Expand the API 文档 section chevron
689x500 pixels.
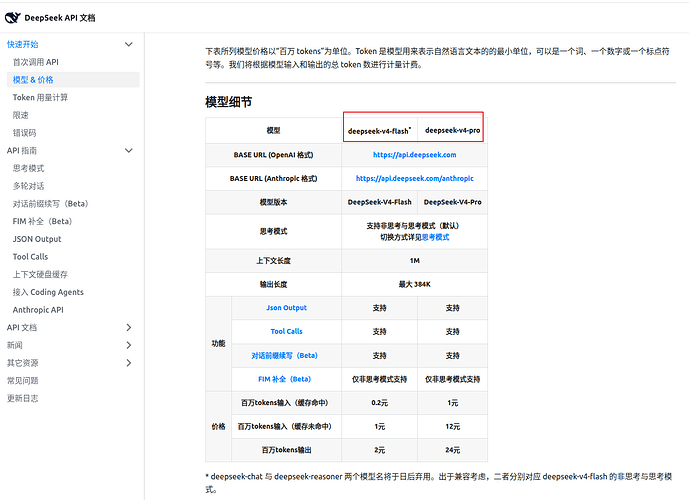point(129,327)
